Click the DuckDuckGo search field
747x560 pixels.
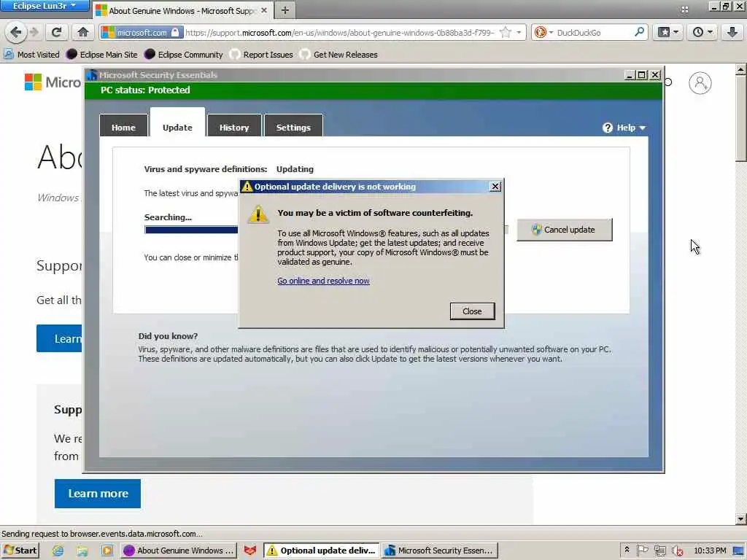[x=594, y=32]
